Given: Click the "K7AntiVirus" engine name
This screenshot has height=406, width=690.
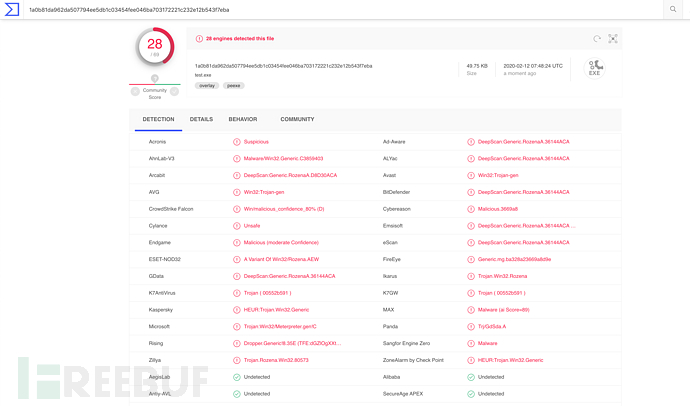Looking at the screenshot, I should [x=162, y=293].
